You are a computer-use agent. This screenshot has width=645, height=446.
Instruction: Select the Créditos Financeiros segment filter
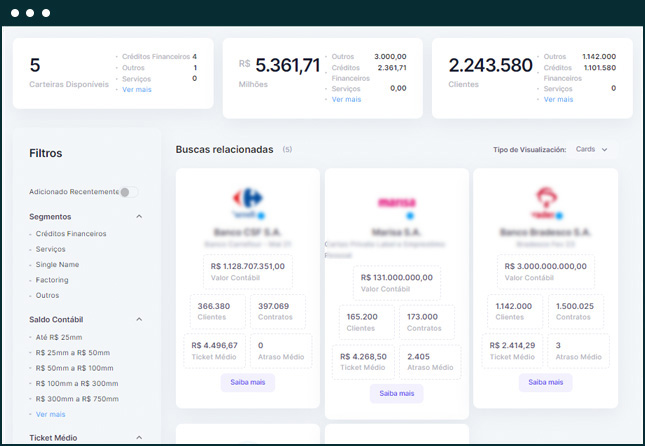71,233
